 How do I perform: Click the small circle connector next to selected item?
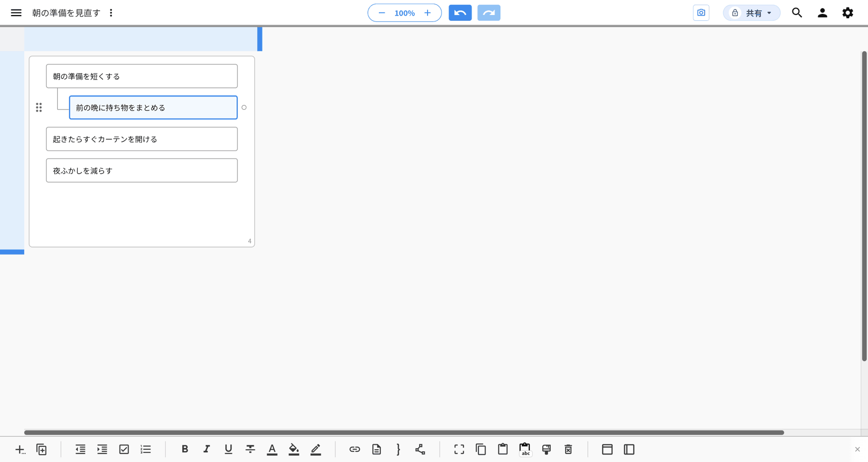click(x=244, y=108)
